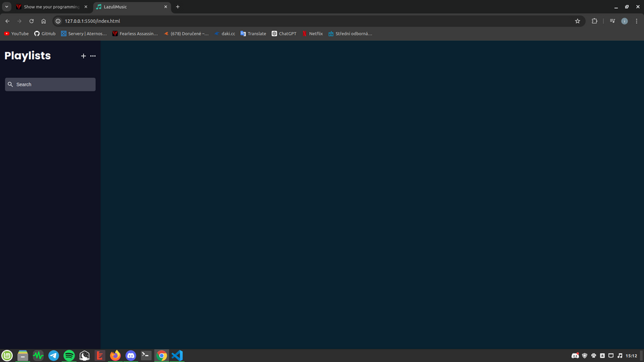Open the daki.cc bookmark
644x362 pixels.
[225, 33]
